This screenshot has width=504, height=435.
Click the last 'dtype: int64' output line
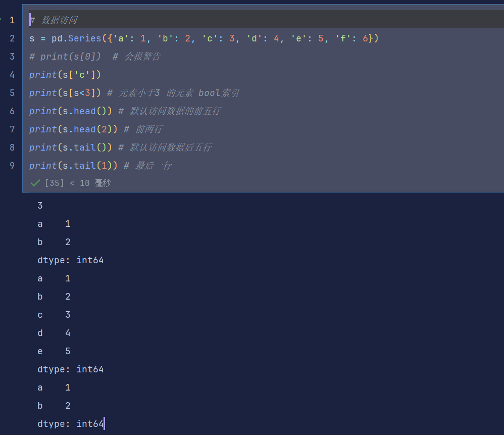70,424
